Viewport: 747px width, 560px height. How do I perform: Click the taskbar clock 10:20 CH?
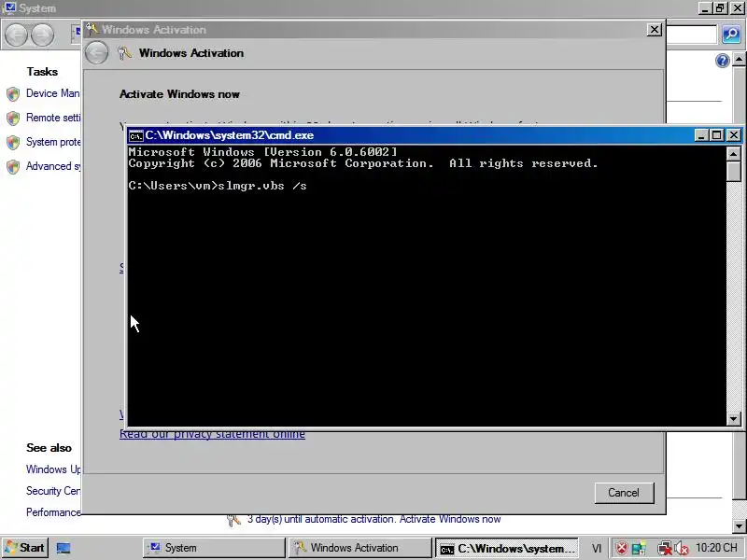[x=716, y=548]
